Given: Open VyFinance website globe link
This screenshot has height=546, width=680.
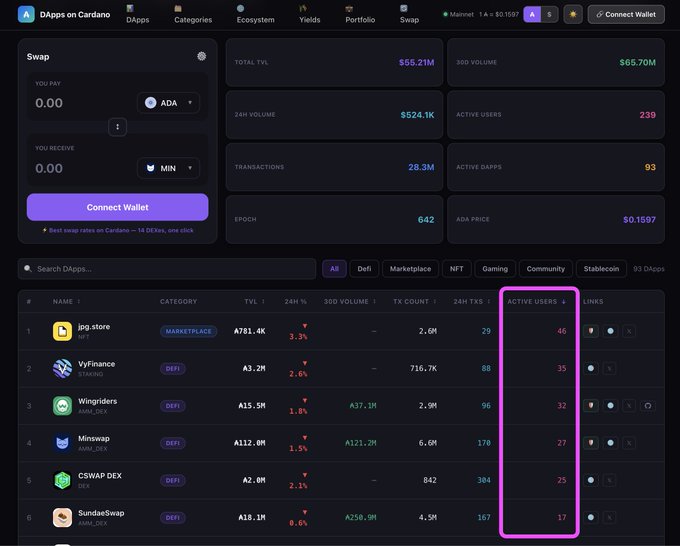Looking at the screenshot, I should [591, 369].
